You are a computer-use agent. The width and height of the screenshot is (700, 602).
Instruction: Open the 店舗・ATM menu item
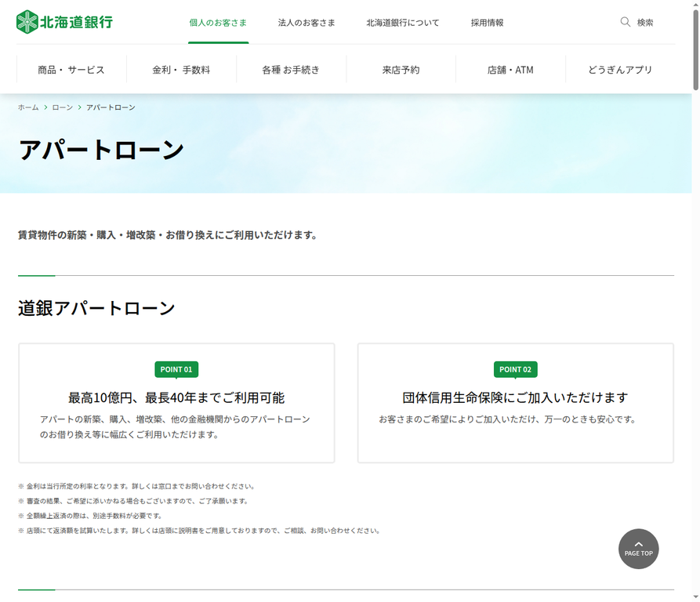[511, 70]
